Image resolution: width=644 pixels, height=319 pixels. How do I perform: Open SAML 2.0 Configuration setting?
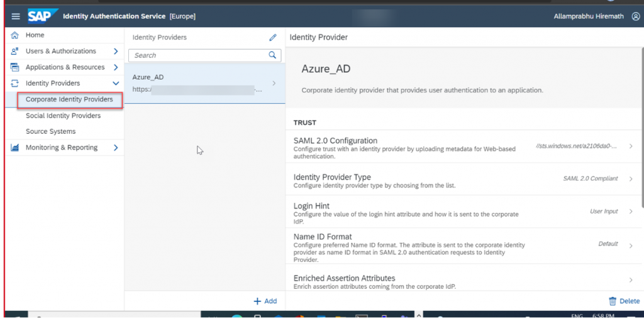[x=464, y=146]
